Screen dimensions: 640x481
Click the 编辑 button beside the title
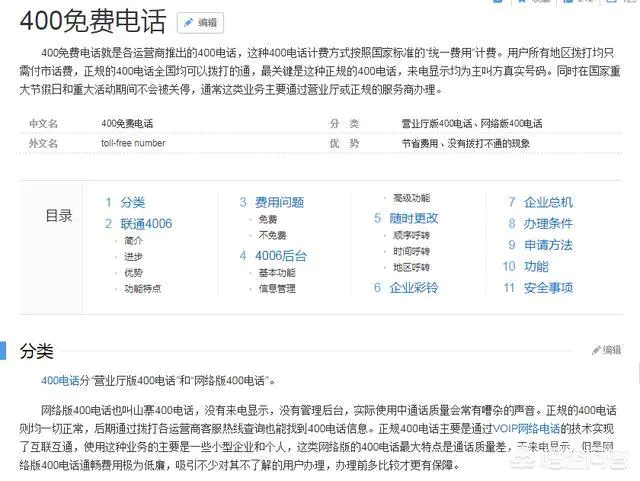pyautogui.click(x=200, y=23)
